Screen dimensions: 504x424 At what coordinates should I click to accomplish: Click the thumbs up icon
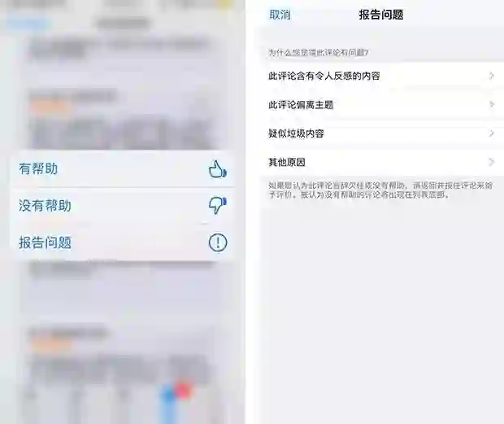[x=218, y=169]
